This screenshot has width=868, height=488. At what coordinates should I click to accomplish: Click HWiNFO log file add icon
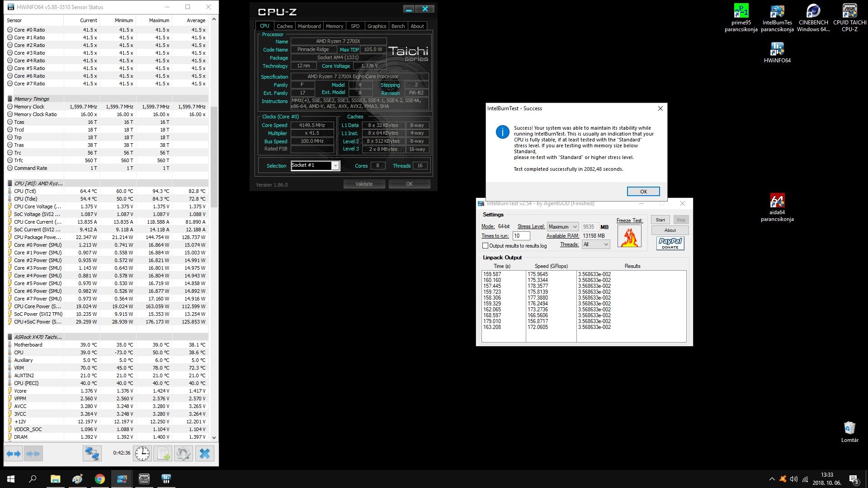coord(163,453)
